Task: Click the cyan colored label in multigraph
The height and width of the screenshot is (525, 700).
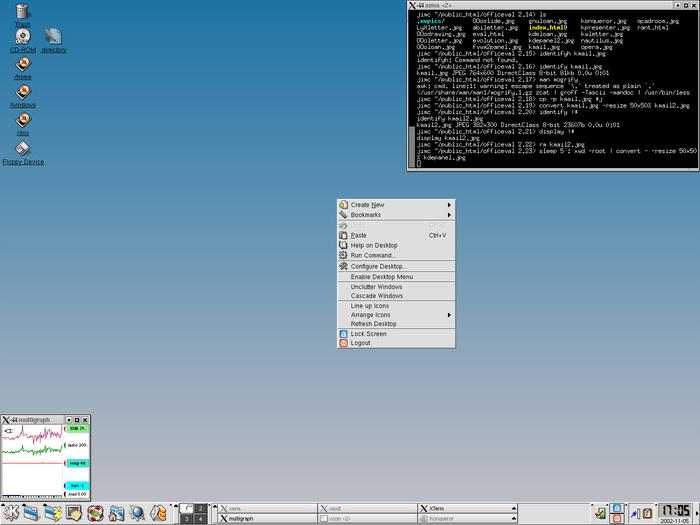Action: [x=77, y=485]
